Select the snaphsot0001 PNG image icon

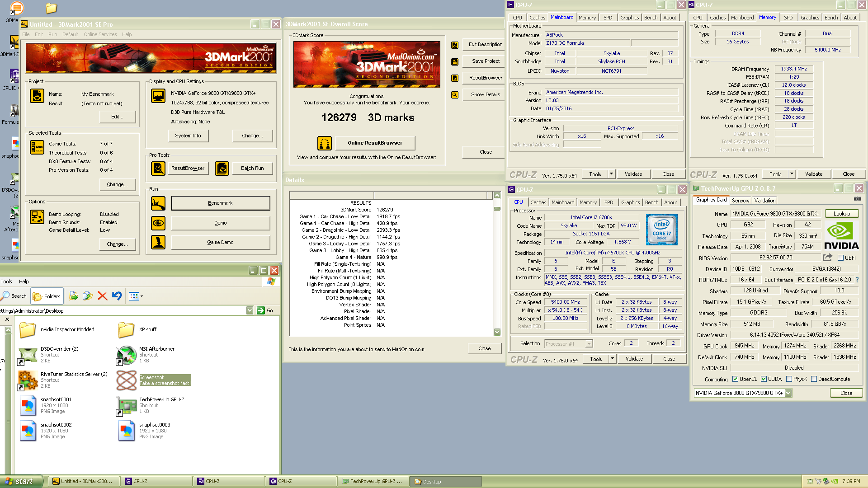pos(28,406)
